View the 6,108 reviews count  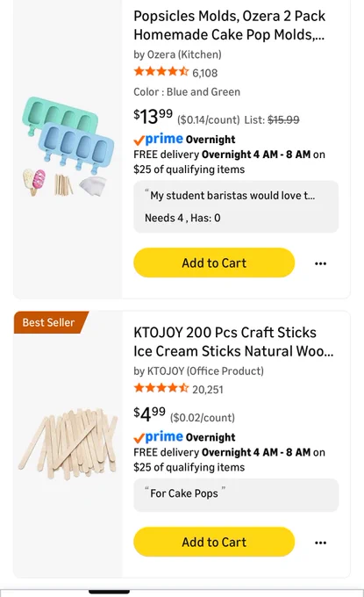205,73
